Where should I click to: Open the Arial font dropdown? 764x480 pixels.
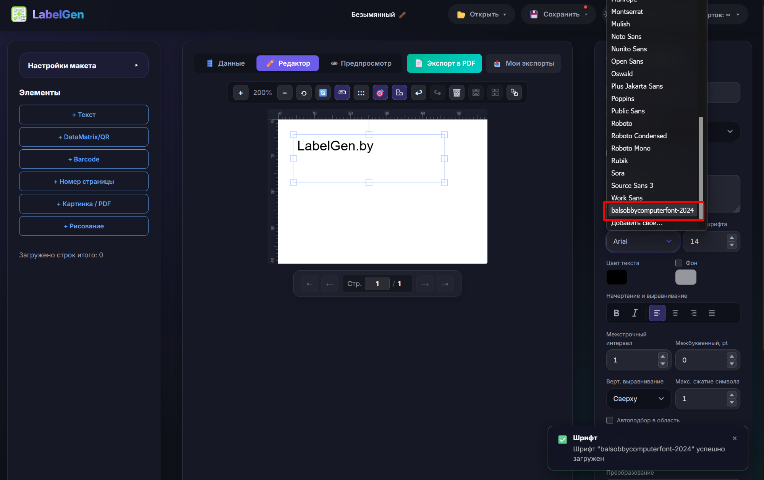(x=643, y=241)
